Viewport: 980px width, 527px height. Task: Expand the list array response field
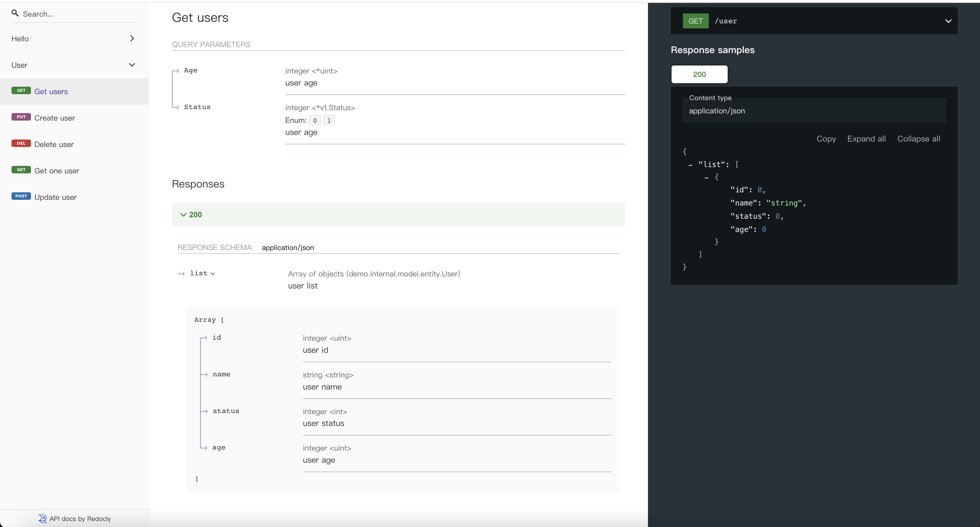click(203, 273)
